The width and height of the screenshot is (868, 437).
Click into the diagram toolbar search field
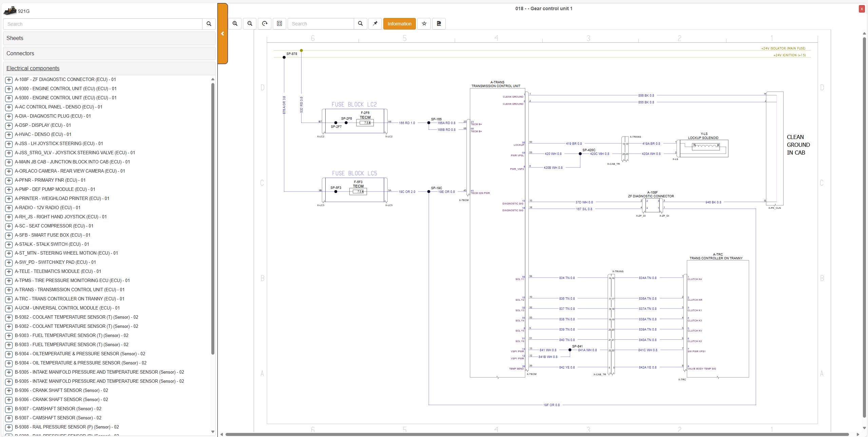click(321, 24)
